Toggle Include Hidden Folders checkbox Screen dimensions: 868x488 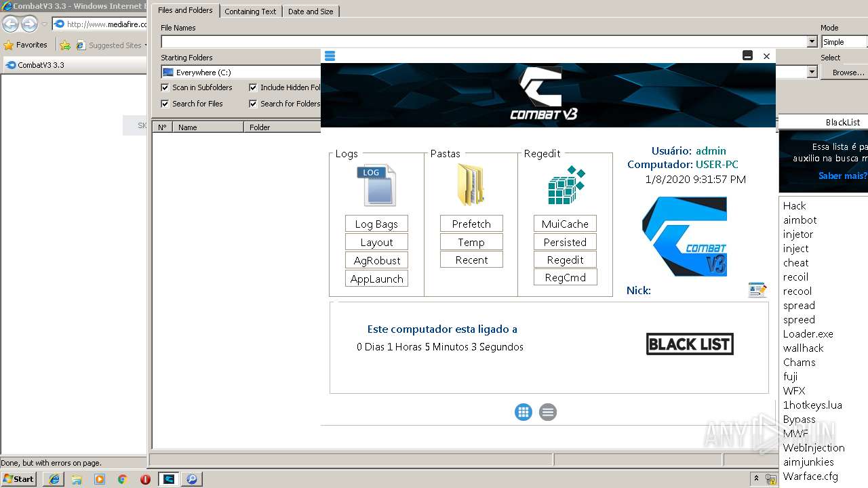click(253, 87)
